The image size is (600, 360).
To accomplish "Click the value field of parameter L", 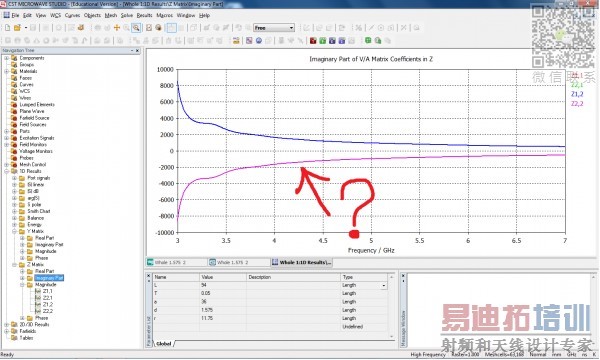I will [223, 285].
